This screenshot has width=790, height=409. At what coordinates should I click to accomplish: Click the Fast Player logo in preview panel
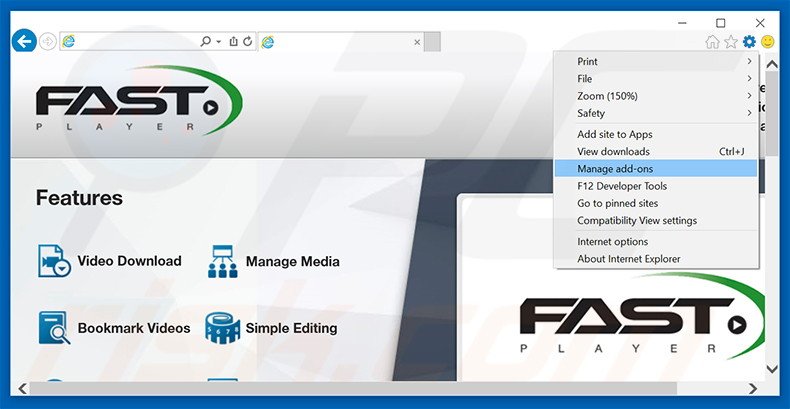click(x=642, y=316)
